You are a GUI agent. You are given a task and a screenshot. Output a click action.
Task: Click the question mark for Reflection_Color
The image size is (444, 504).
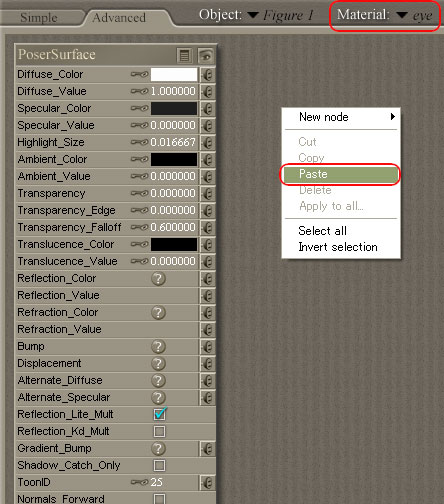(x=158, y=279)
